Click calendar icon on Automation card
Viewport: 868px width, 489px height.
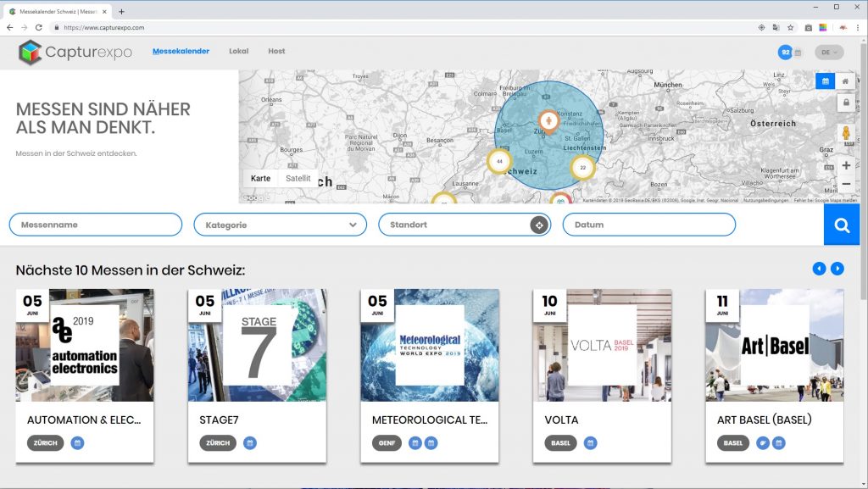coord(77,443)
